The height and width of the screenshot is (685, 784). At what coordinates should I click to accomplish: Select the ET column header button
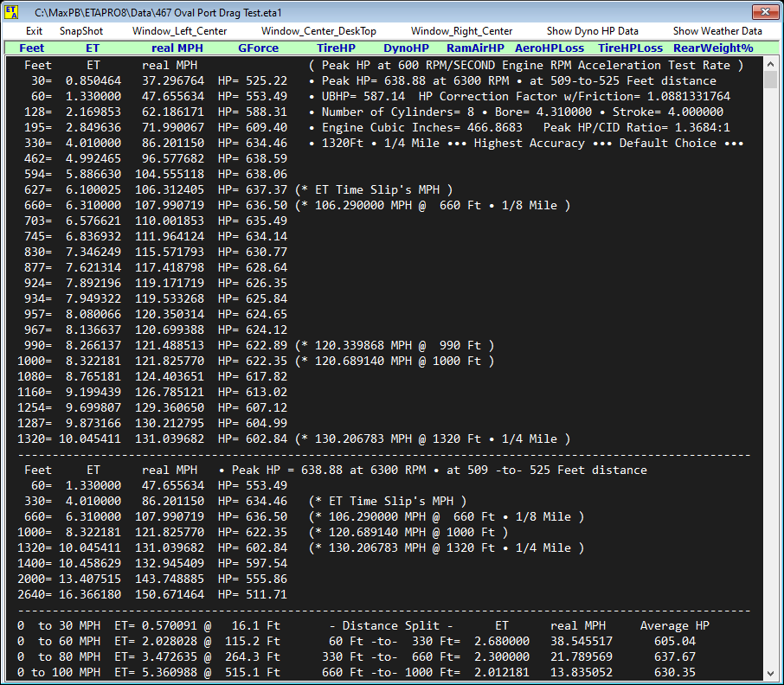(x=93, y=48)
